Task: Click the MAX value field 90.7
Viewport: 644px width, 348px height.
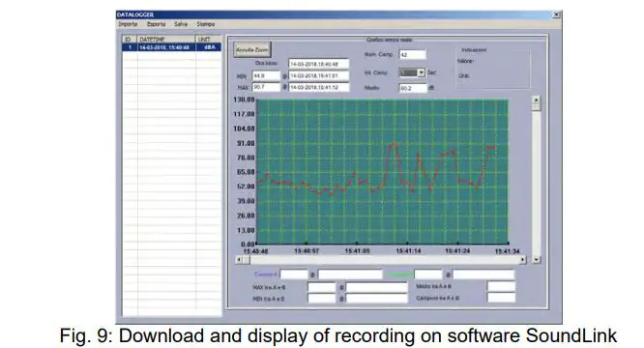Action: coord(266,87)
